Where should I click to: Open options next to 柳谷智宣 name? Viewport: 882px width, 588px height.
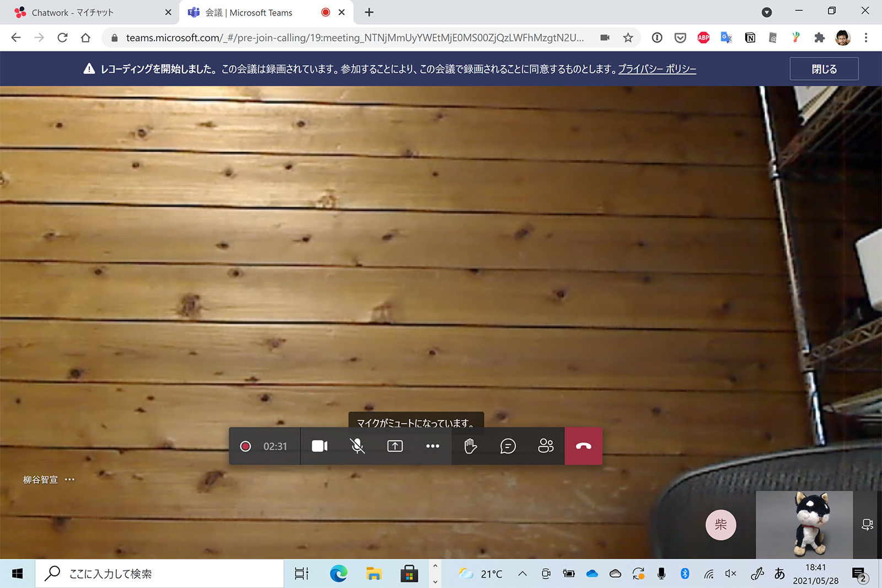(x=69, y=479)
